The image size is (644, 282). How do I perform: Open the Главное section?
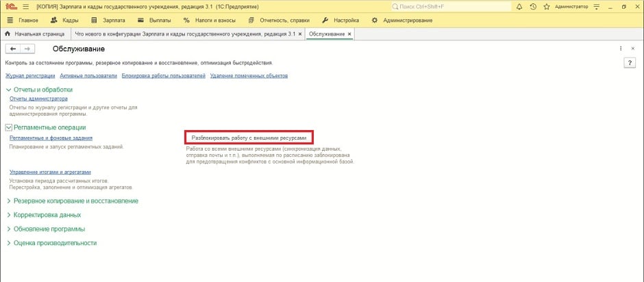coord(23,21)
